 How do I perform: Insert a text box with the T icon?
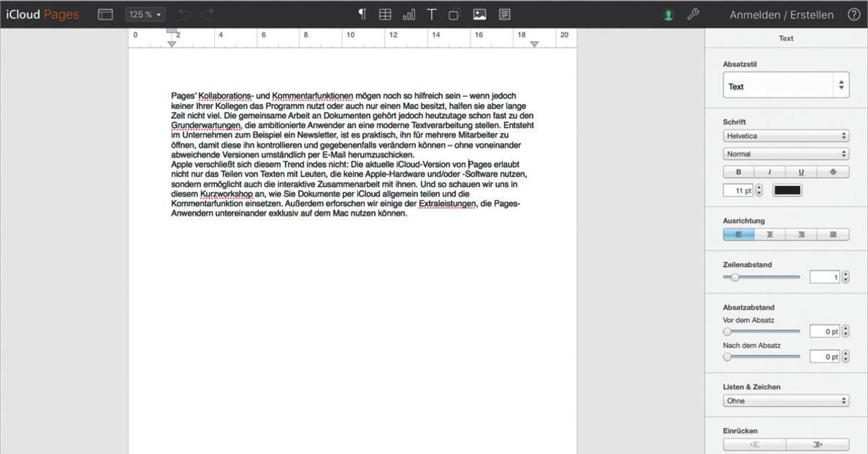coord(431,14)
